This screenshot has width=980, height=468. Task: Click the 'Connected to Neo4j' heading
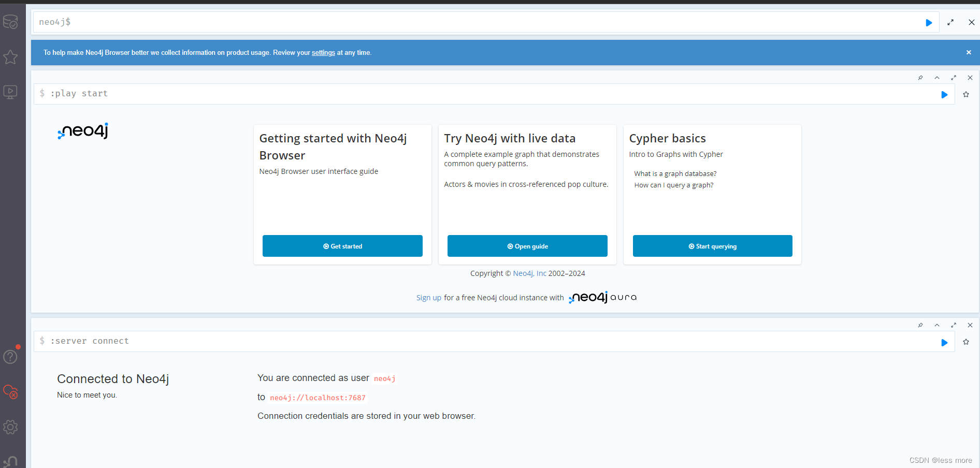[113, 379]
